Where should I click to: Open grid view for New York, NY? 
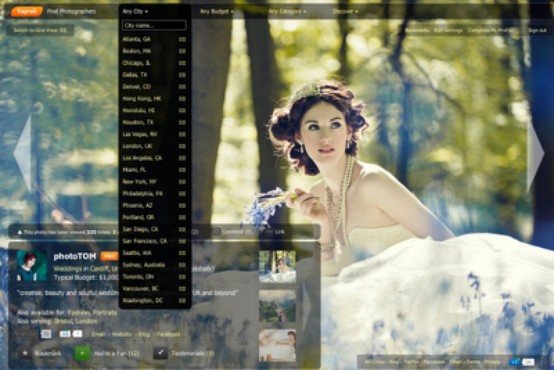(182, 182)
